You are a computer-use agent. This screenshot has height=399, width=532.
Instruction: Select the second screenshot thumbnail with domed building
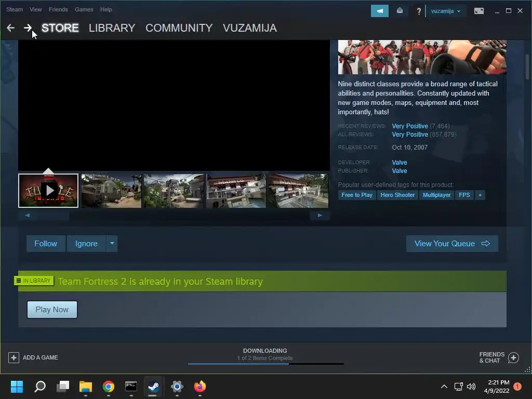111,191
